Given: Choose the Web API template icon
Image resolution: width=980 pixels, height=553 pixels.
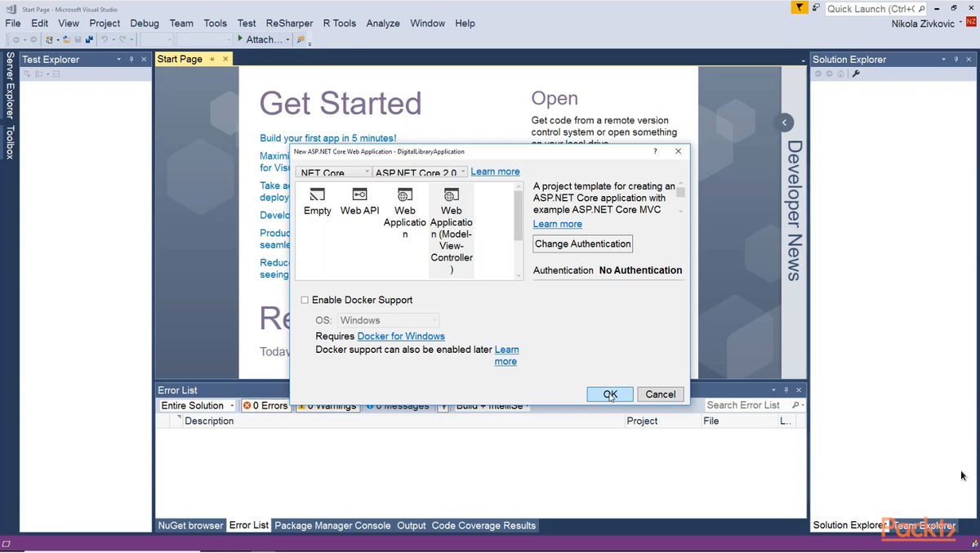Looking at the screenshot, I should click(359, 194).
